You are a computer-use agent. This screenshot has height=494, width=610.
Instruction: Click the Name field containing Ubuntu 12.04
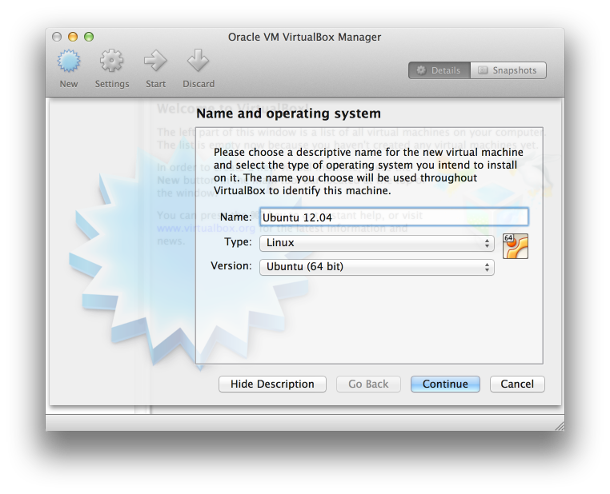coord(394,217)
